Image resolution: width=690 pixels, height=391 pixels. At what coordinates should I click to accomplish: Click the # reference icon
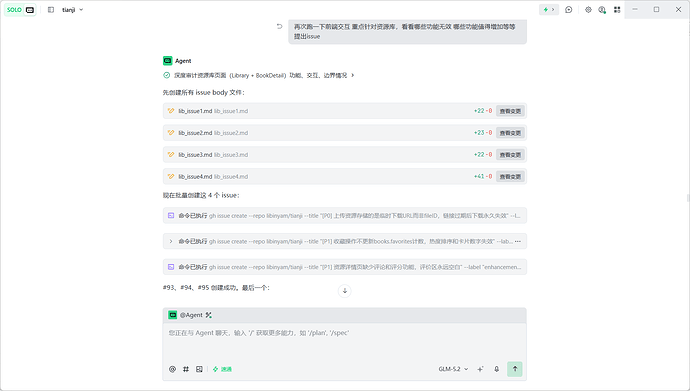186,369
